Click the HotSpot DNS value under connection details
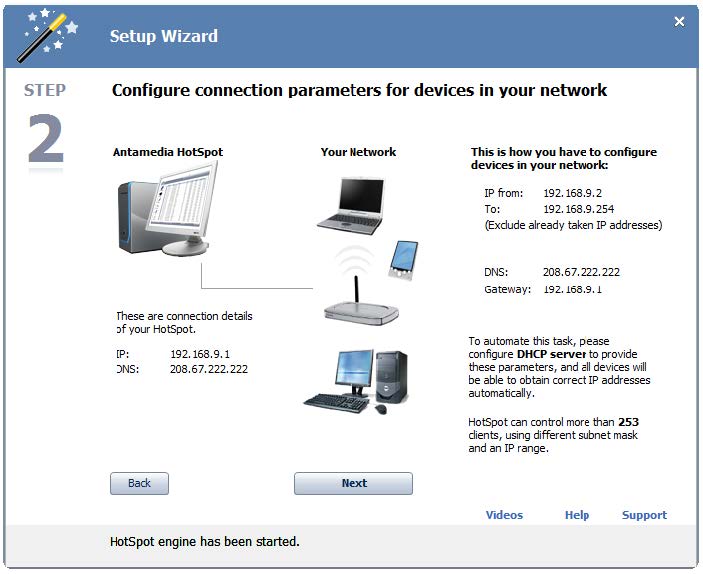The image size is (703, 574). point(208,369)
